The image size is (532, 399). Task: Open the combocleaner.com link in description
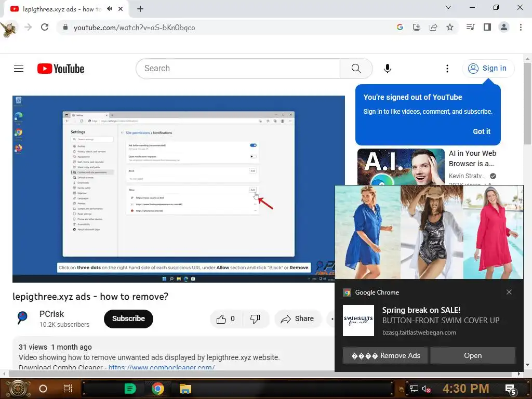162,367
